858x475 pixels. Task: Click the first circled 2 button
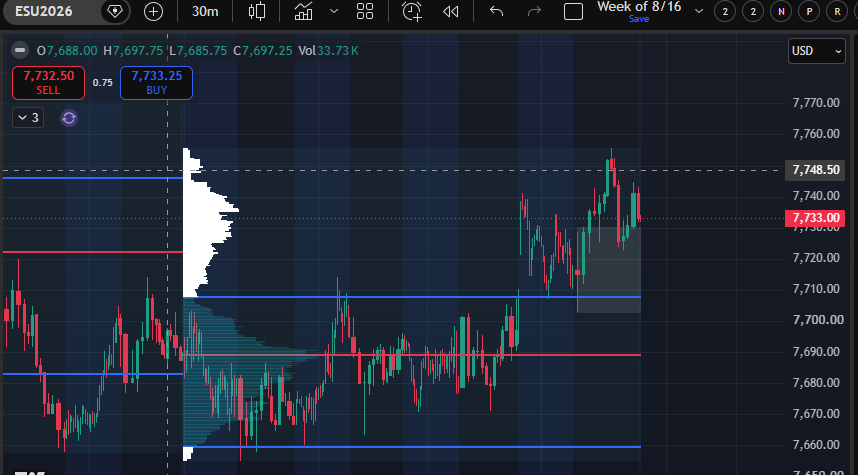click(x=725, y=11)
